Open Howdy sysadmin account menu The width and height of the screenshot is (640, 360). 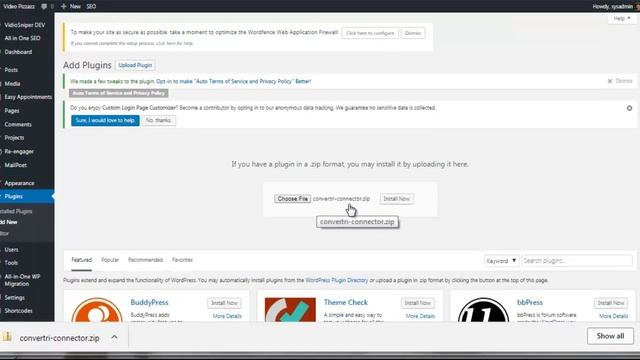point(612,7)
